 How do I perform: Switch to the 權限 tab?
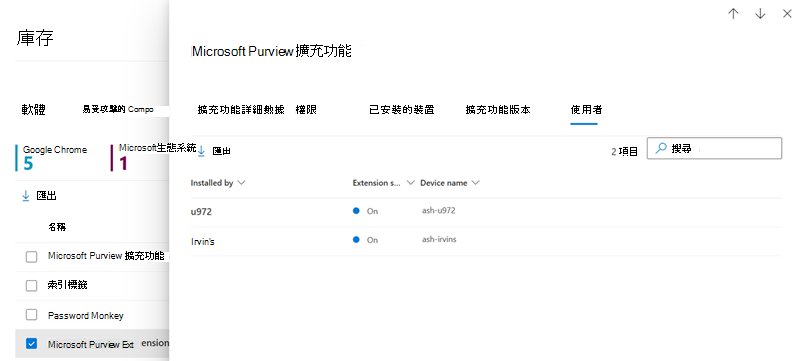(306, 110)
